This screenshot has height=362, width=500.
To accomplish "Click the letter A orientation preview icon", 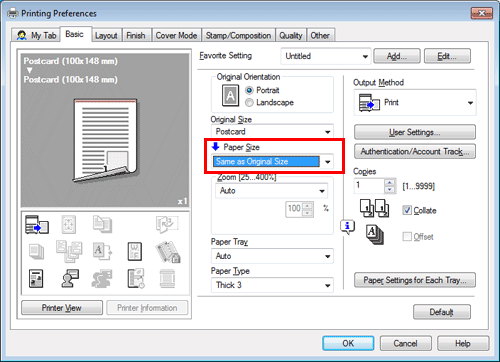I will (x=230, y=95).
